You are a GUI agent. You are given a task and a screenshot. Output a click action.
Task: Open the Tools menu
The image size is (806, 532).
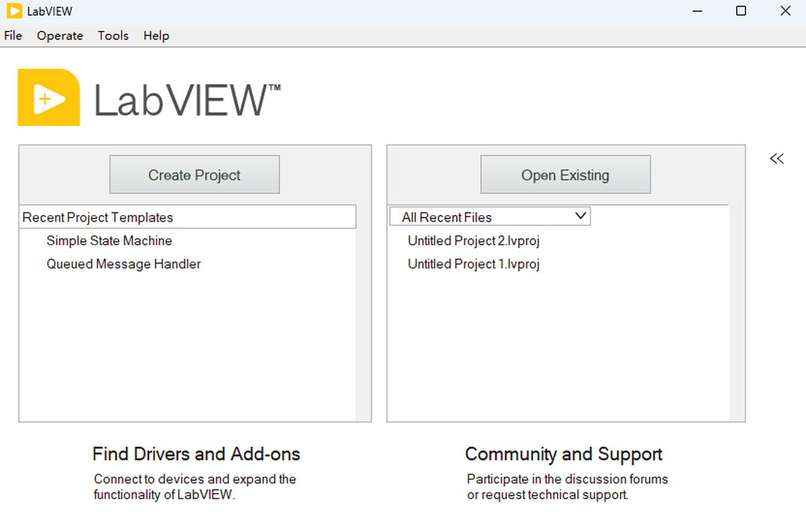[113, 36]
